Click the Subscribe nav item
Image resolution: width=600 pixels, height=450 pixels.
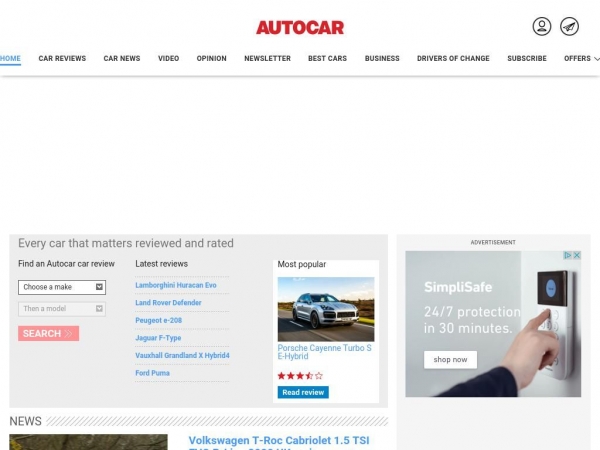[x=527, y=59]
